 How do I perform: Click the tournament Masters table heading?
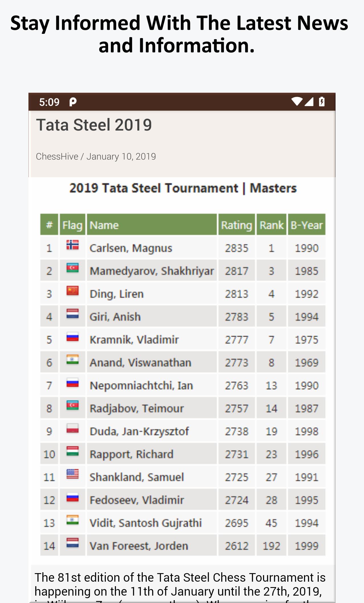pos(183,188)
